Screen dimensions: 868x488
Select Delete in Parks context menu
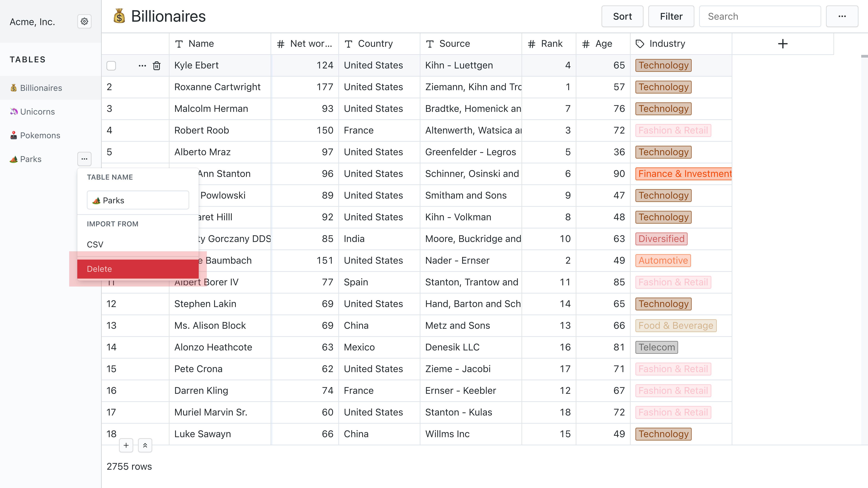[137, 269]
